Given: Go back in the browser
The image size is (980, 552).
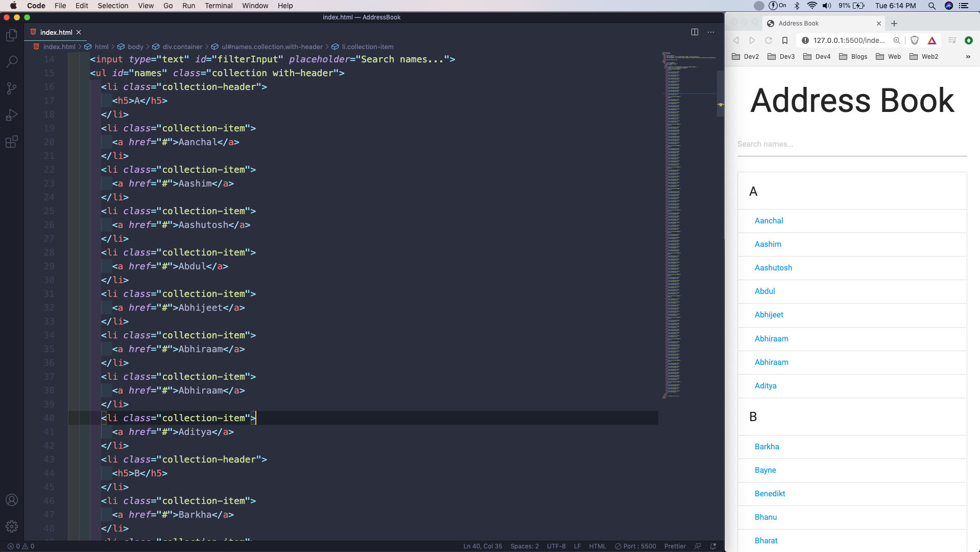Looking at the screenshot, I should tap(736, 40).
